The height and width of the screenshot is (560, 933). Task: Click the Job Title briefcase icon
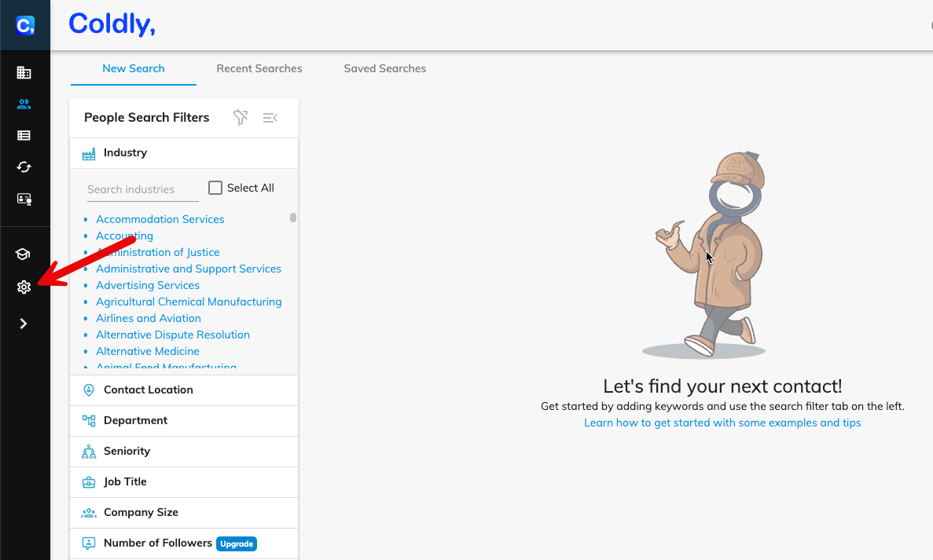(89, 482)
